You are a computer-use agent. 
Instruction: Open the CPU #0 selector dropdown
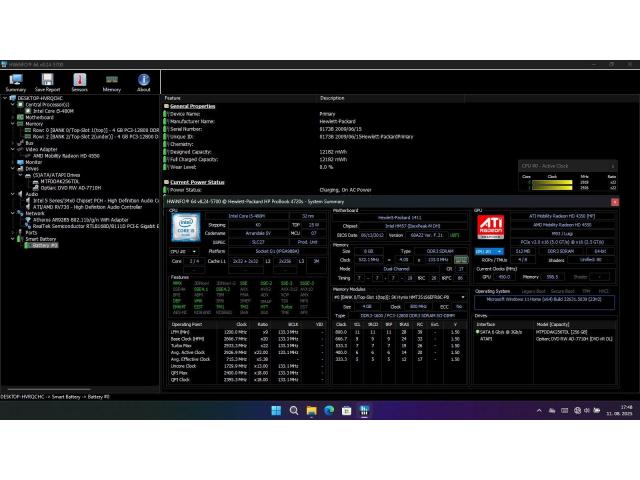click(x=183, y=251)
